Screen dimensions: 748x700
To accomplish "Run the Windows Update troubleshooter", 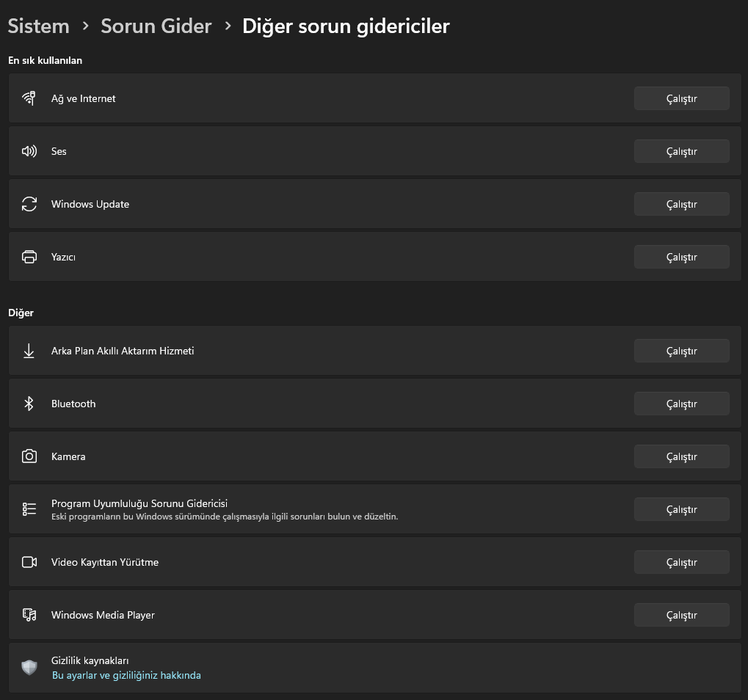I will pyautogui.click(x=681, y=203).
